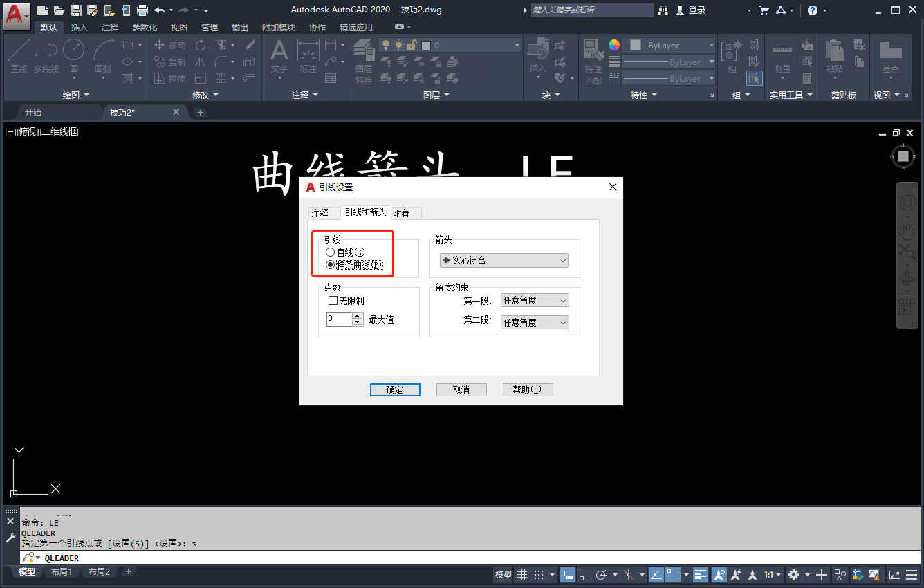Open the ByLayer color swatch dropdown

(670, 45)
